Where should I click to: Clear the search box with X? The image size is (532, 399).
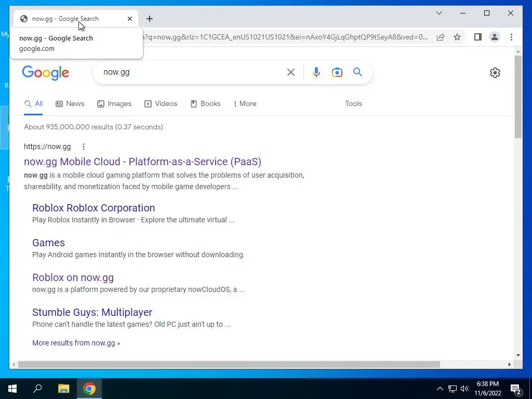(291, 72)
